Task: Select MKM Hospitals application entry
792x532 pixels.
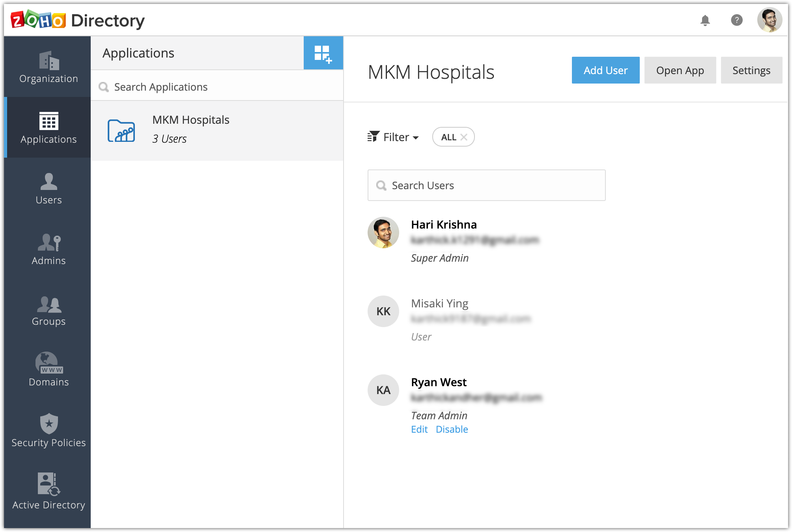Action: [x=217, y=130]
